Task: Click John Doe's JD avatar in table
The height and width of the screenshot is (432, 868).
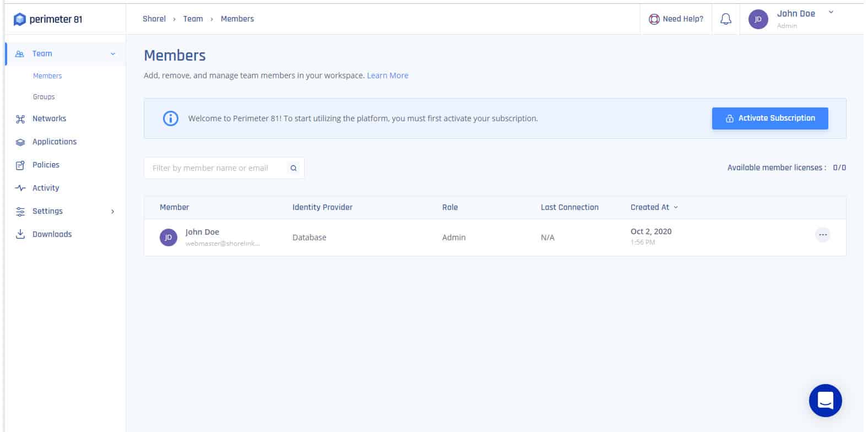Action: (x=169, y=237)
